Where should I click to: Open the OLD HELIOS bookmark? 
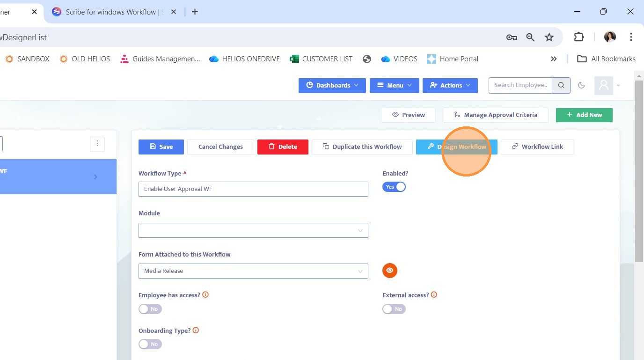(x=85, y=59)
